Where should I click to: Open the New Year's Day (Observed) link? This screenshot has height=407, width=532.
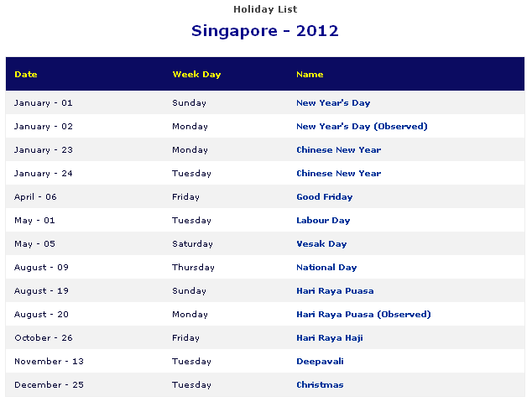[x=362, y=126]
